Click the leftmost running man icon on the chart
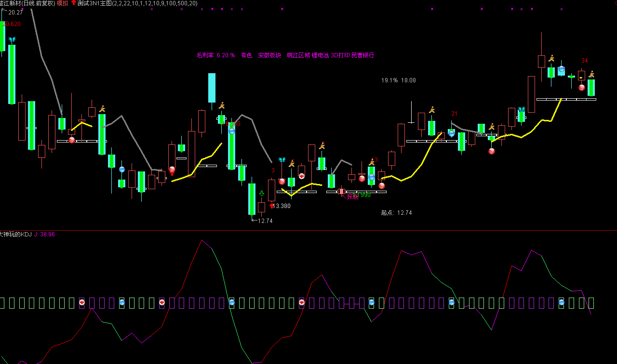 tap(102, 109)
